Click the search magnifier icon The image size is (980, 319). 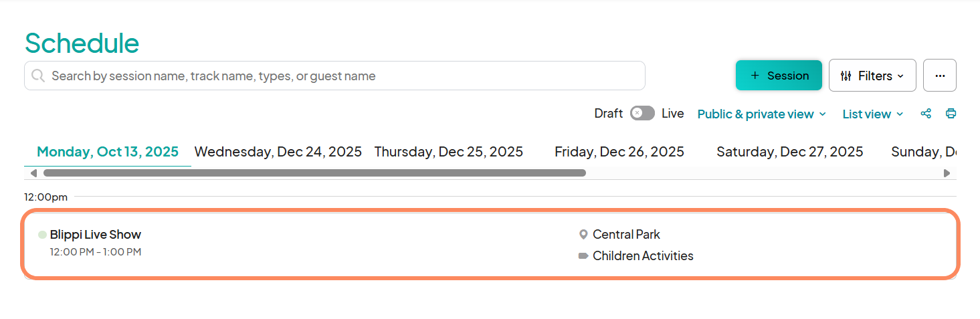pyautogui.click(x=38, y=76)
